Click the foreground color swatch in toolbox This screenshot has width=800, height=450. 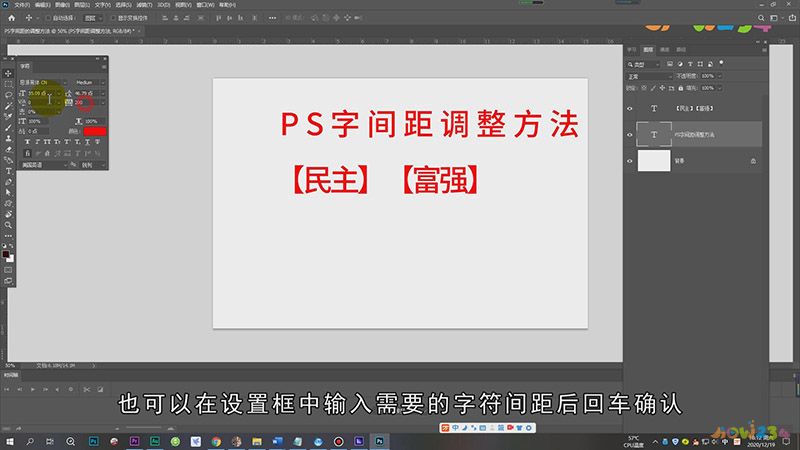pos(6,254)
